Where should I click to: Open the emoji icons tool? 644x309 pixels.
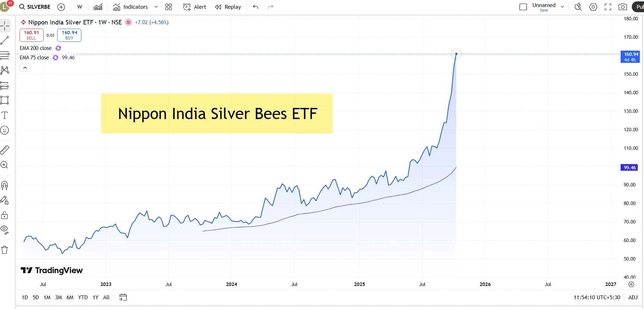[x=5, y=130]
